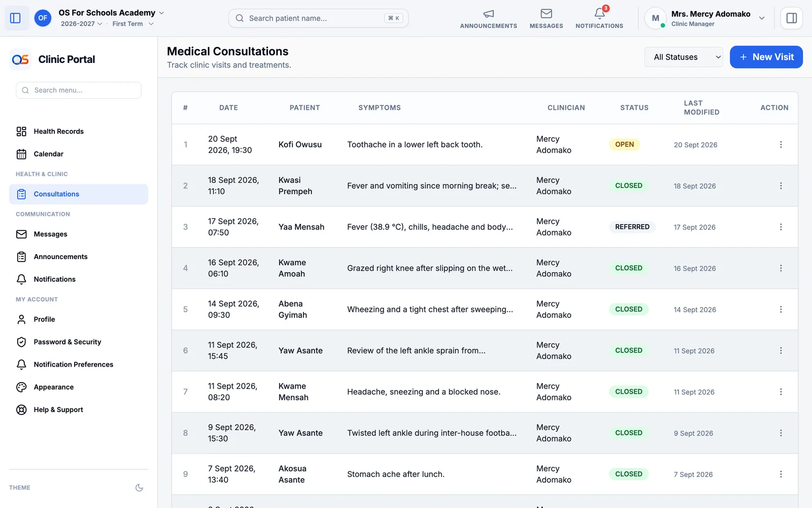Open Appearance settings
Image resolution: width=812 pixels, height=508 pixels.
coord(79,387)
